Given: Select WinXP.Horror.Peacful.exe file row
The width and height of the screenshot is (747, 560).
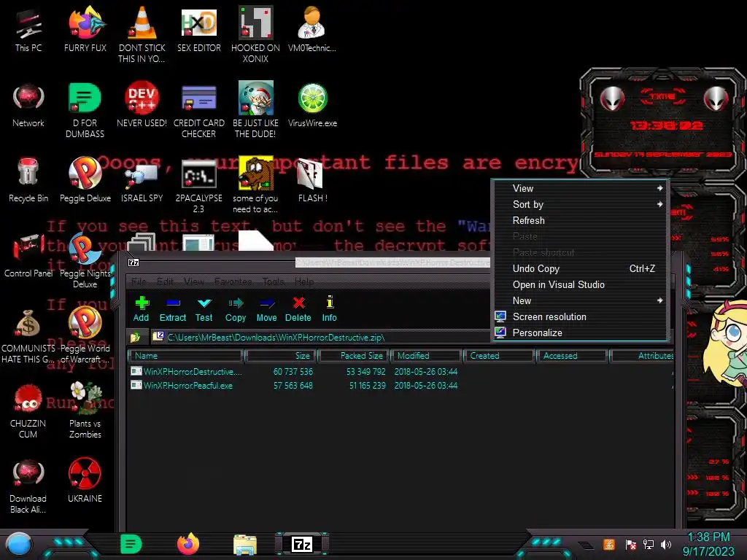Looking at the screenshot, I should (x=400, y=386).
